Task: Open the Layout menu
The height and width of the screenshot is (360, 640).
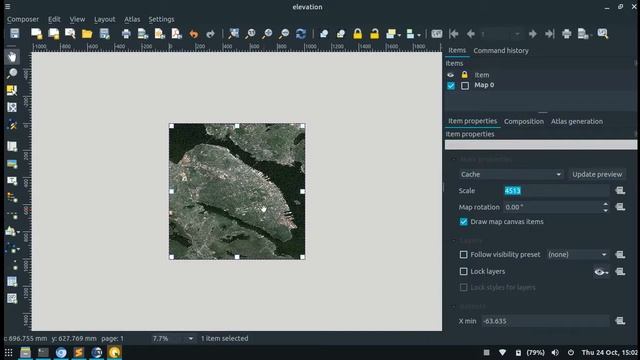Action: (104, 19)
